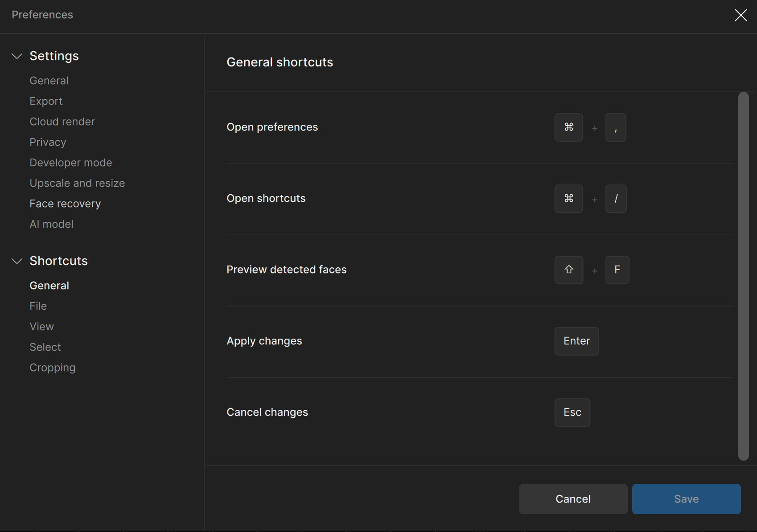Click the Command key for Open shortcuts
The height and width of the screenshot is (532, 757).
[x=568, y=199]
